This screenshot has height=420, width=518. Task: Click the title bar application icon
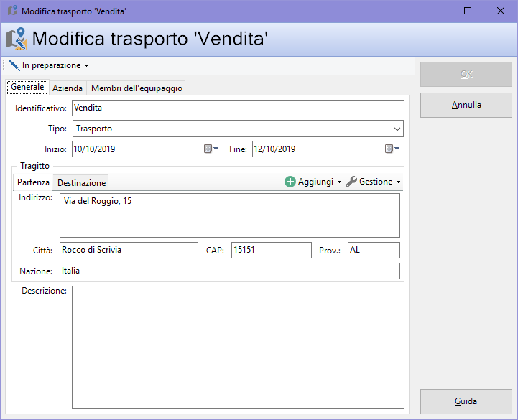click(x=12, y=11)
